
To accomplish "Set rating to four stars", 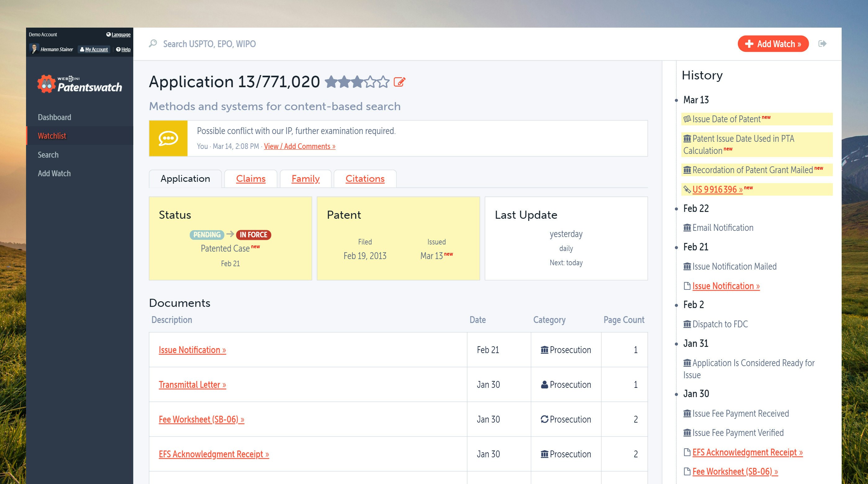I will point(370,82).
